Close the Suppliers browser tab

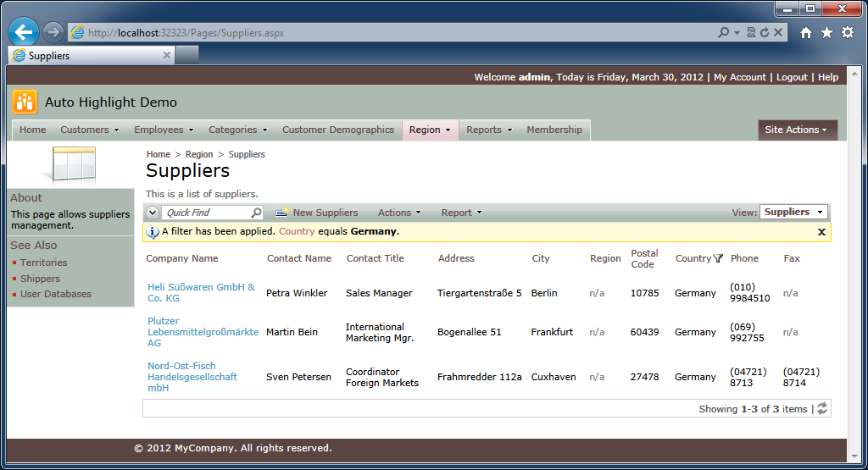167,55
